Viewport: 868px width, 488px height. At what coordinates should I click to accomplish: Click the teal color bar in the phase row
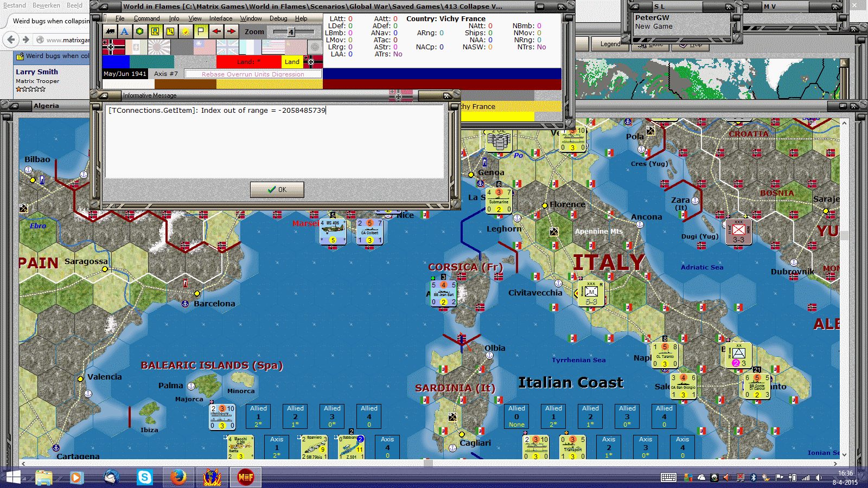(x=152, y=62)
